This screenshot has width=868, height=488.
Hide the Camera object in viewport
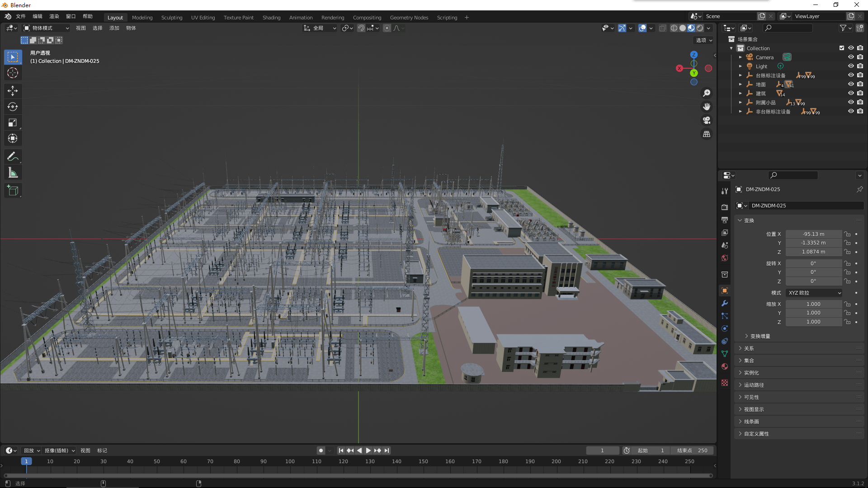point(851,57)
